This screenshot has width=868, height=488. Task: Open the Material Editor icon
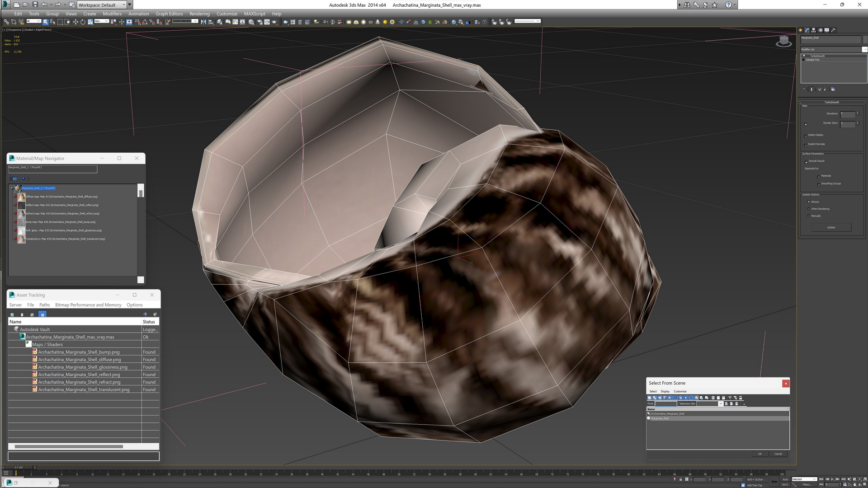(251, 22)
